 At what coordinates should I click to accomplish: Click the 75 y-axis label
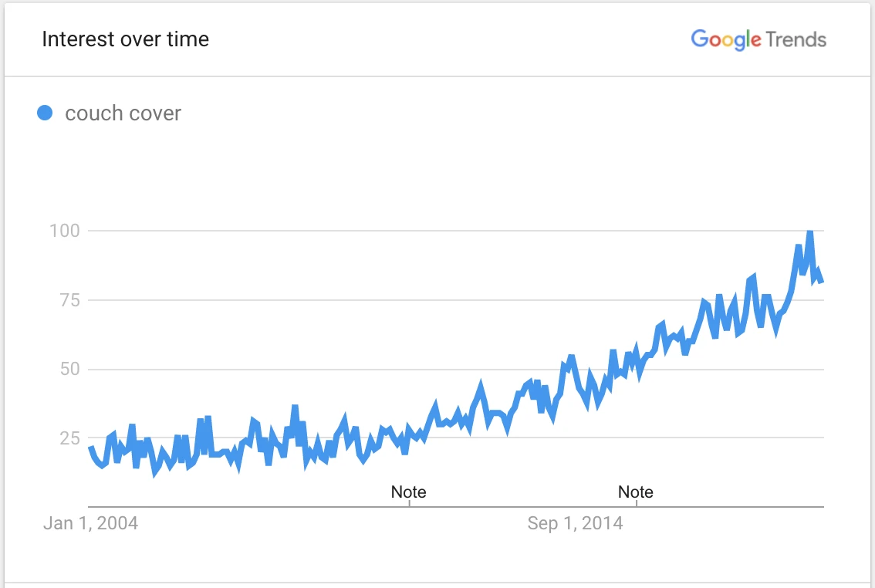click(x=69, y=300)
